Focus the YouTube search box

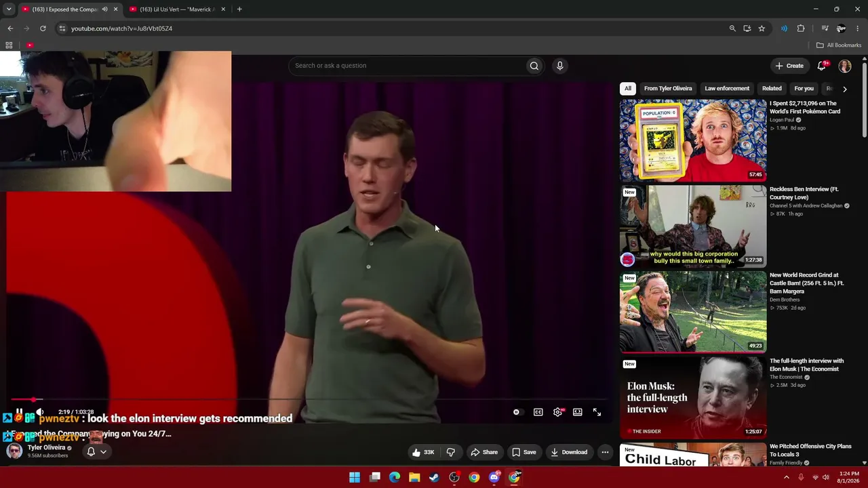pos(407,66)
